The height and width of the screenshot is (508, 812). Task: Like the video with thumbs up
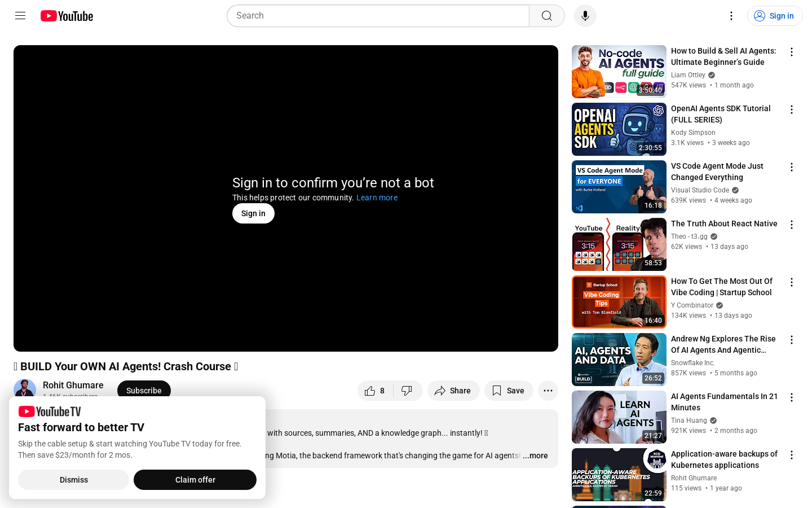pyautogui.click(x=374, y=391)
